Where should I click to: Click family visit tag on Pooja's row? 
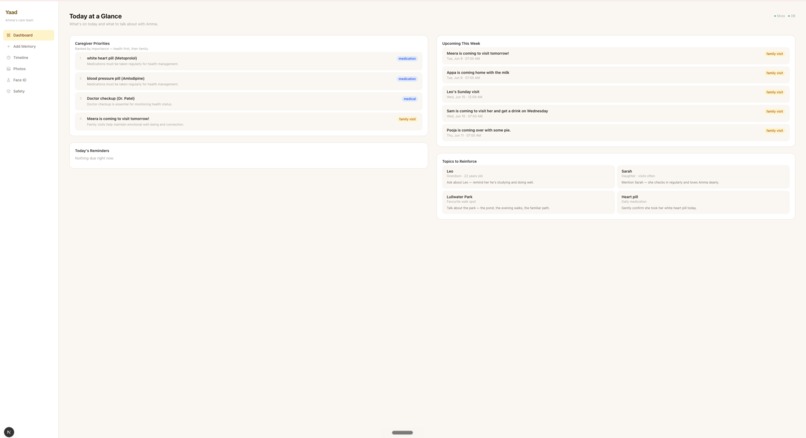(x=775, y=131)
